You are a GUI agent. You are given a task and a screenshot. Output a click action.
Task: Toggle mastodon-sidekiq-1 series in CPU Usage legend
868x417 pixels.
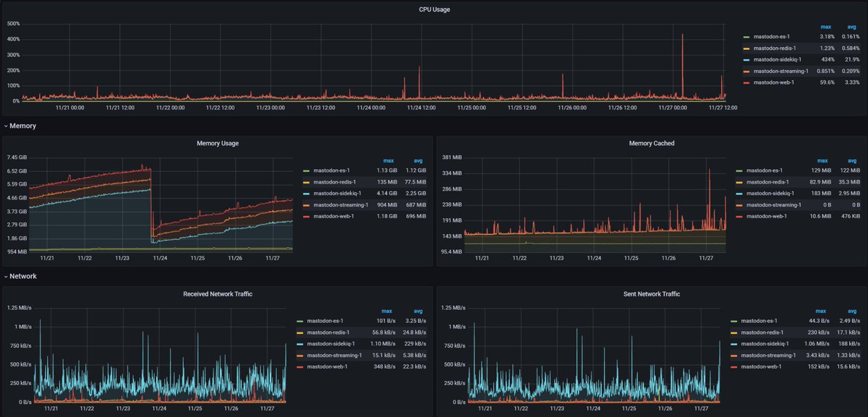(x=777, y=59)
